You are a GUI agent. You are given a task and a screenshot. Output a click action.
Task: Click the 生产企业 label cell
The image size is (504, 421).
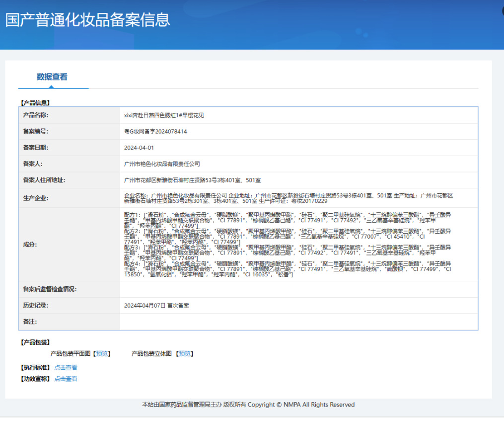[x=70, y=198]
